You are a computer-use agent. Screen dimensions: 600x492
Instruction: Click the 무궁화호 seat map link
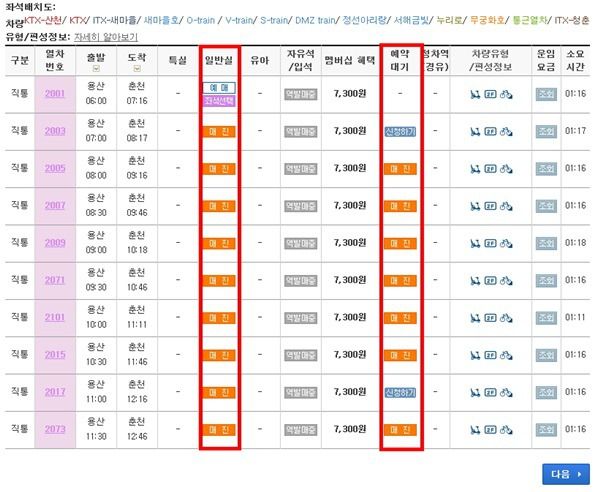487,20
